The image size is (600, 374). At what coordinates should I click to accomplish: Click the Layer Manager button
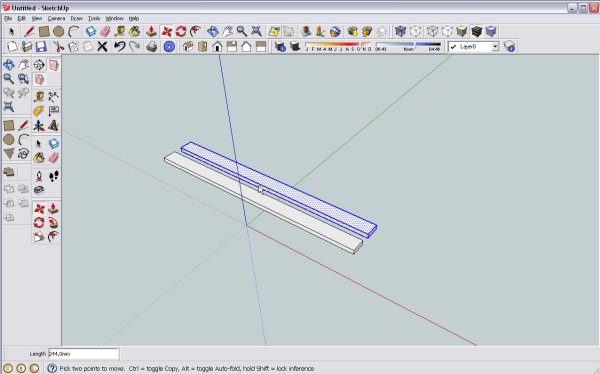[509, 47]
